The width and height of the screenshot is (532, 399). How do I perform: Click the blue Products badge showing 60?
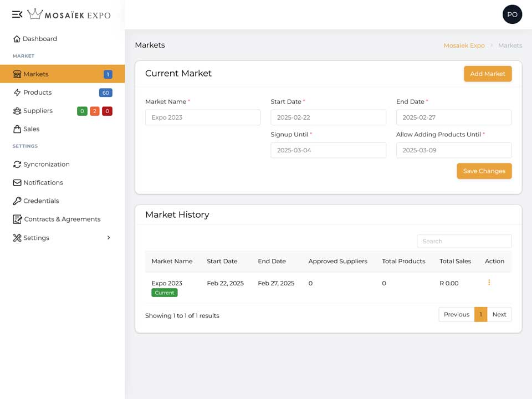click(105, 93)
